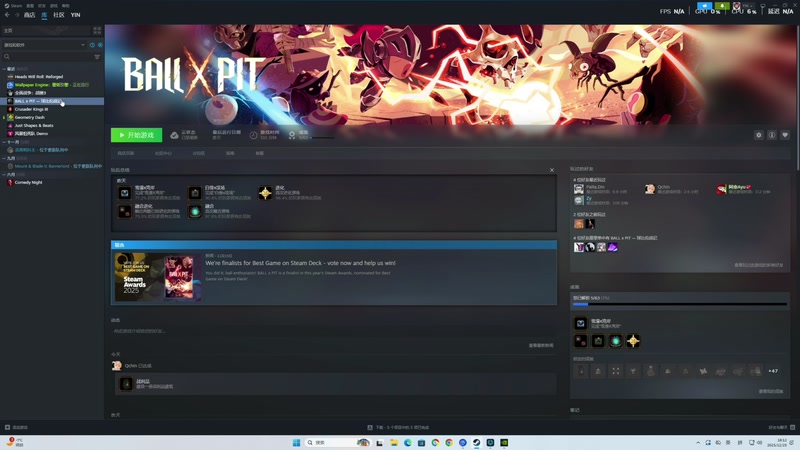Open the YIN profile tab
The width and height of the screenshot is (800, 450).
point(76,15)
